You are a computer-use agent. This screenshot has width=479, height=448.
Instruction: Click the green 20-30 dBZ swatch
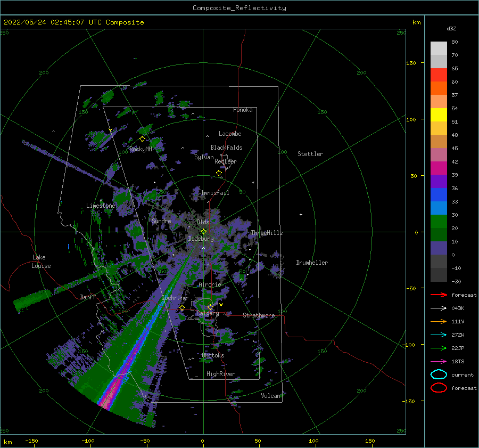439,222
